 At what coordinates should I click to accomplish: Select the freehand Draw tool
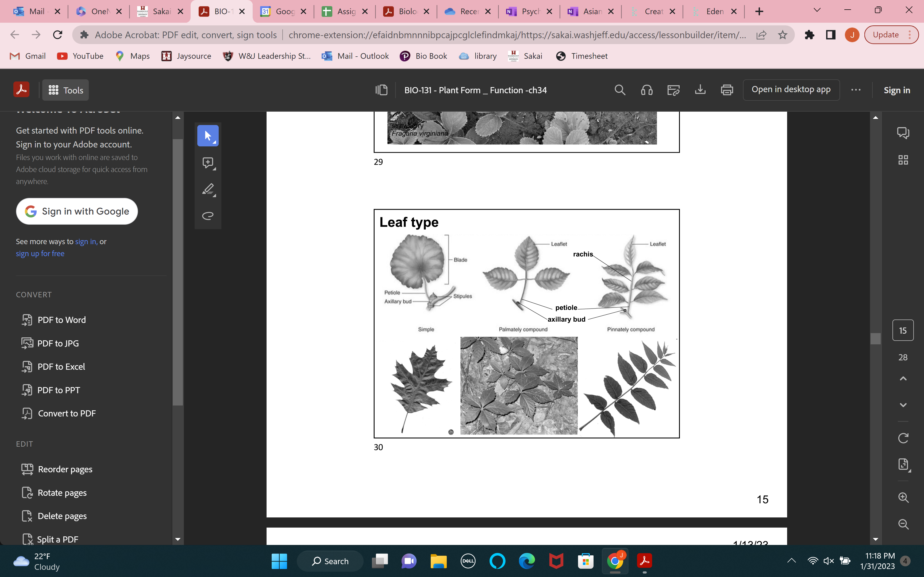pyautogui.click(x=208, y=216)
